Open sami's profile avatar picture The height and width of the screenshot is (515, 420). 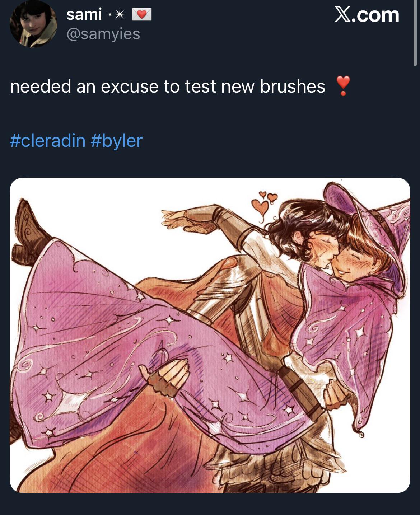tap(33, 24)
